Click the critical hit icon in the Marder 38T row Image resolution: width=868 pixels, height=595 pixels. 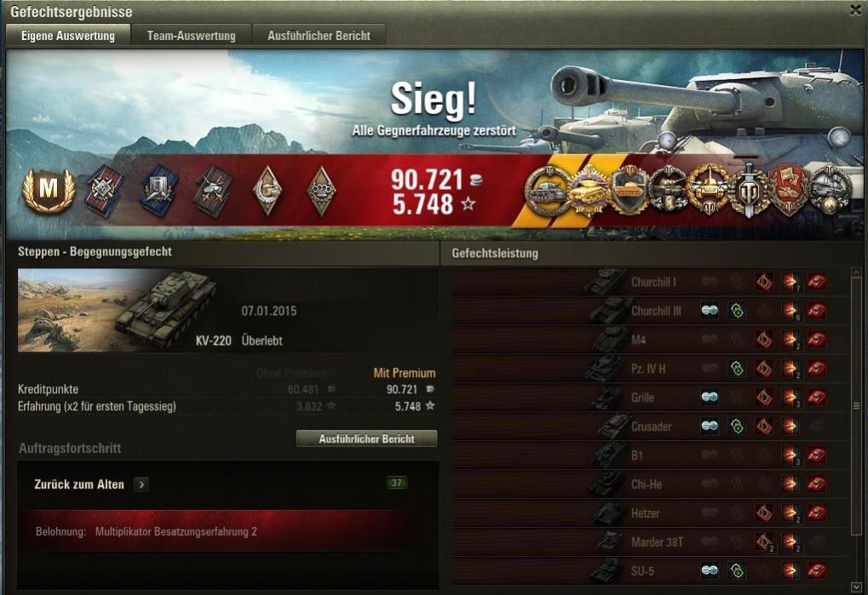tap(764, 541)
